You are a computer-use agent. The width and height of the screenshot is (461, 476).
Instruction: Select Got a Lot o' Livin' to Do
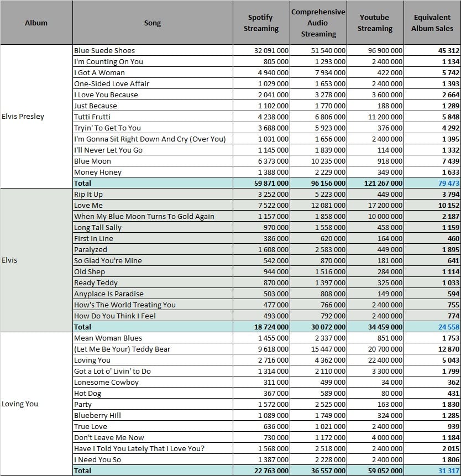(x=153, y=372)
